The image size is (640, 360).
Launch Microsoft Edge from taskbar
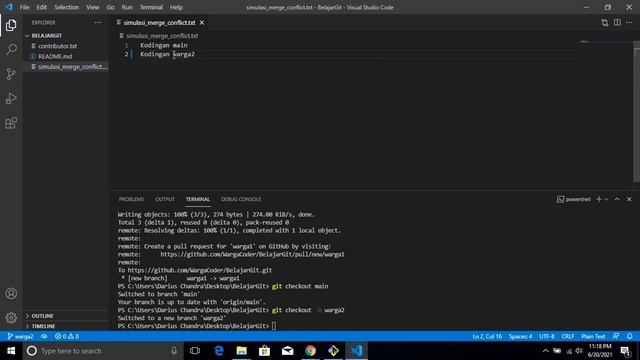(x=219, y=351)
